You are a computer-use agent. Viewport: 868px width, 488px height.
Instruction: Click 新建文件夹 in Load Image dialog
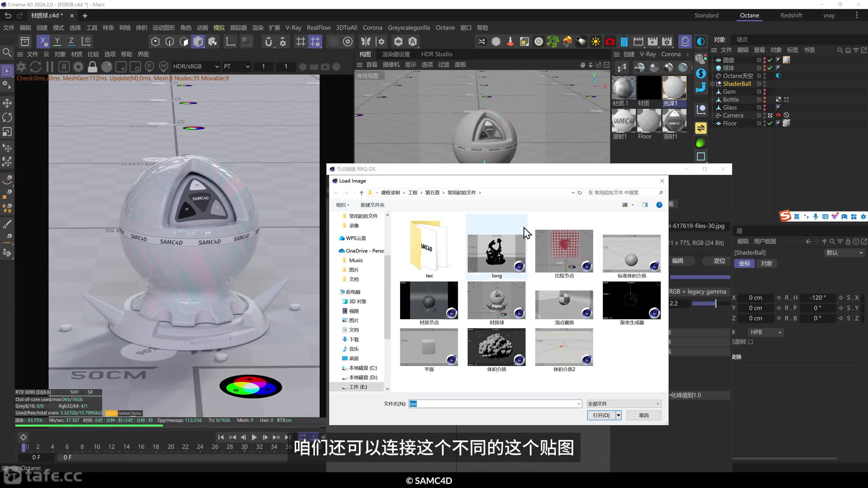372,205
